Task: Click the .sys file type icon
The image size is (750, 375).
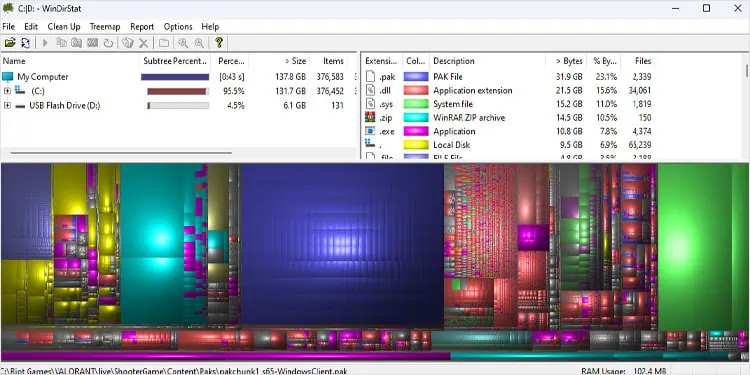Action: coord(371,103)
